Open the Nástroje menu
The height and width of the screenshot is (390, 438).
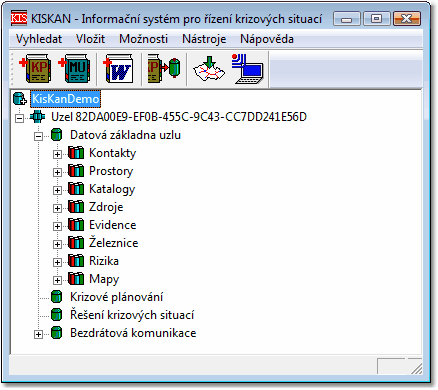click(204, 39)
